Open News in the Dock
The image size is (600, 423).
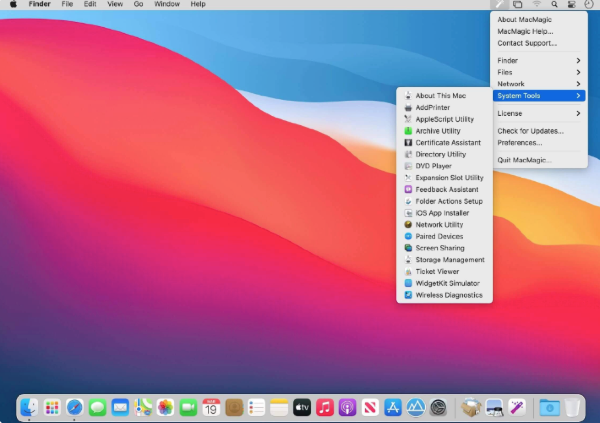click(x=370, y=407)
